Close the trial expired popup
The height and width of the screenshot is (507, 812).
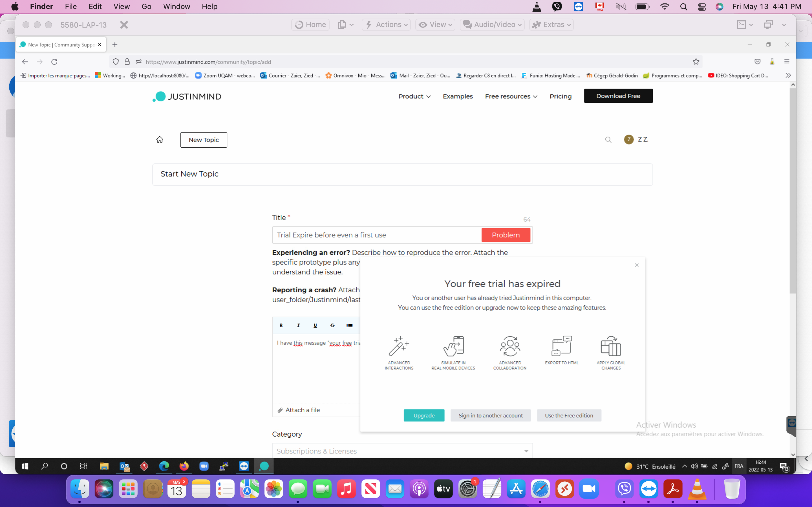point(637,265)
